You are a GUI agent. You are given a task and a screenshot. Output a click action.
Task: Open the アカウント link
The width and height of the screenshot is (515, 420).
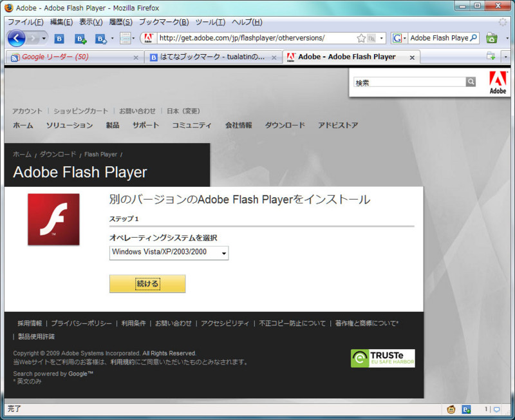pos(27,111)
